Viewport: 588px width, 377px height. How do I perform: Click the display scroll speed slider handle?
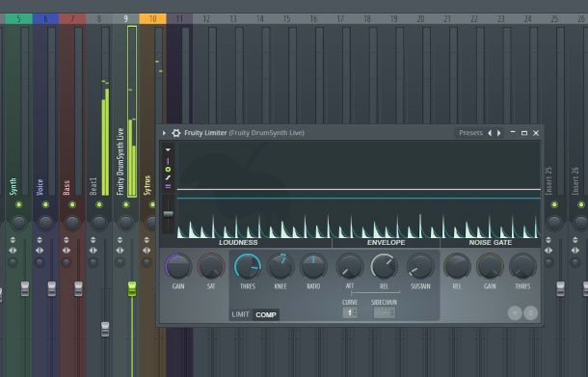pyautogui.click(x=169, y=214)
